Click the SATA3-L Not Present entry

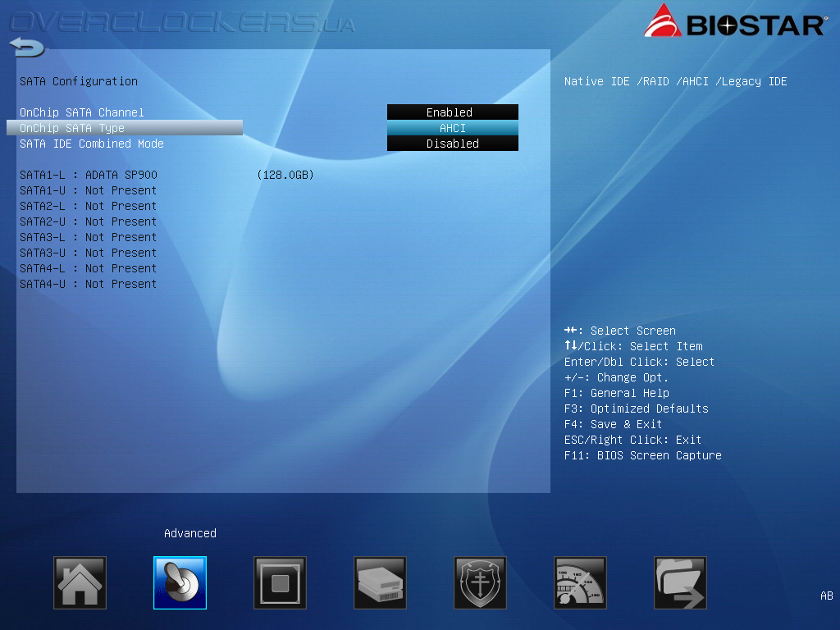coord(89,237)
